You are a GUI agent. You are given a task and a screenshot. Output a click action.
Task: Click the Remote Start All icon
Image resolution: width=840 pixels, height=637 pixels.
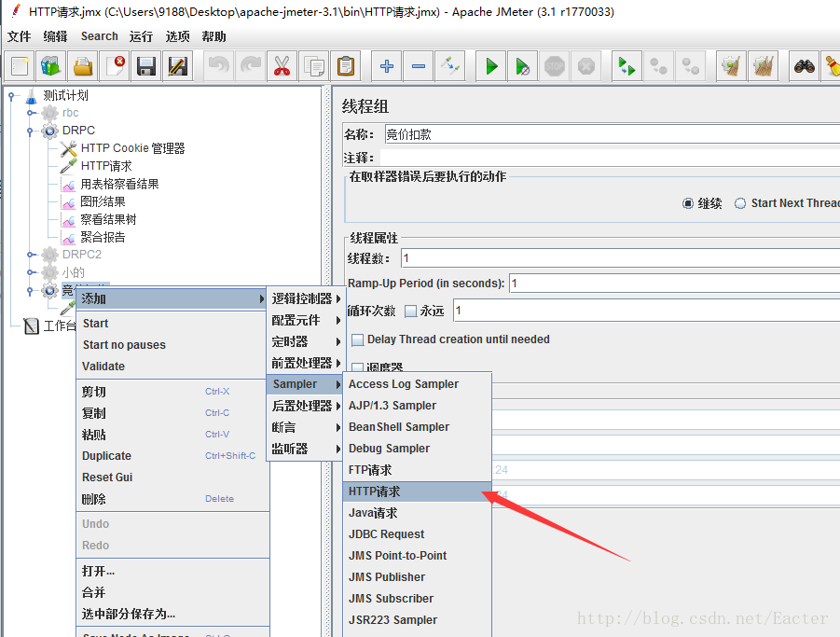click(627, 66)
